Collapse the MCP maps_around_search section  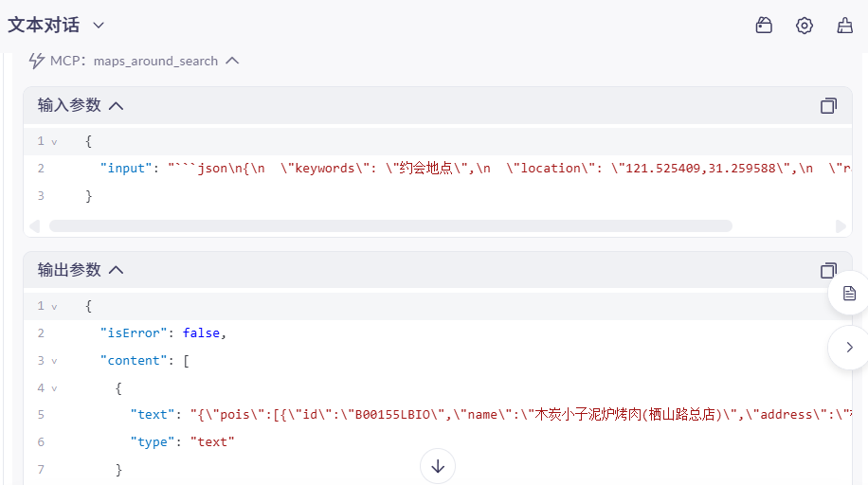[232, 61]
